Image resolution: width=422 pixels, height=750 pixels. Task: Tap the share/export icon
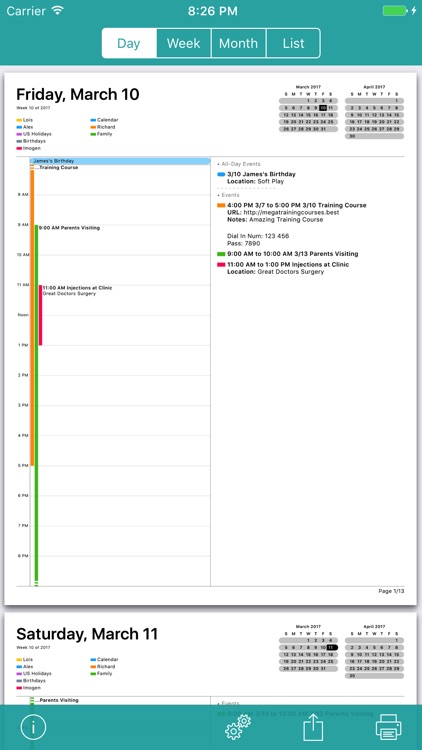click(x=313, y=727)
